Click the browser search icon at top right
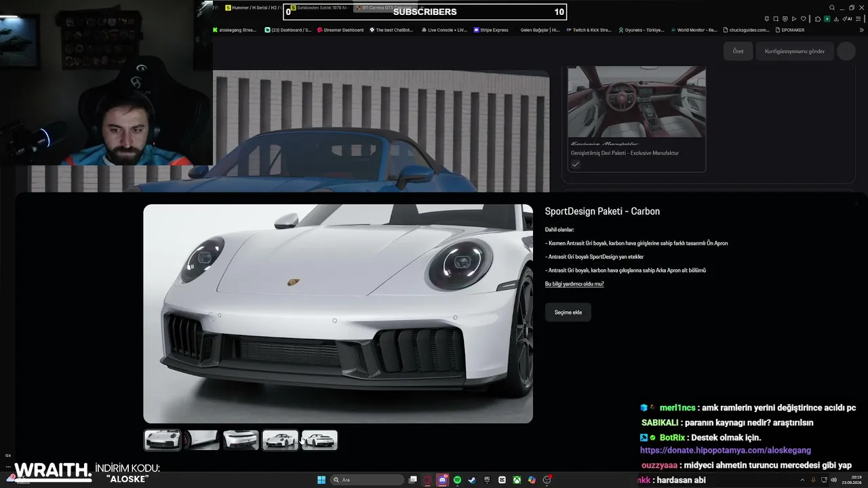Screen dimensions: 868x488 (x=832, y=7)
